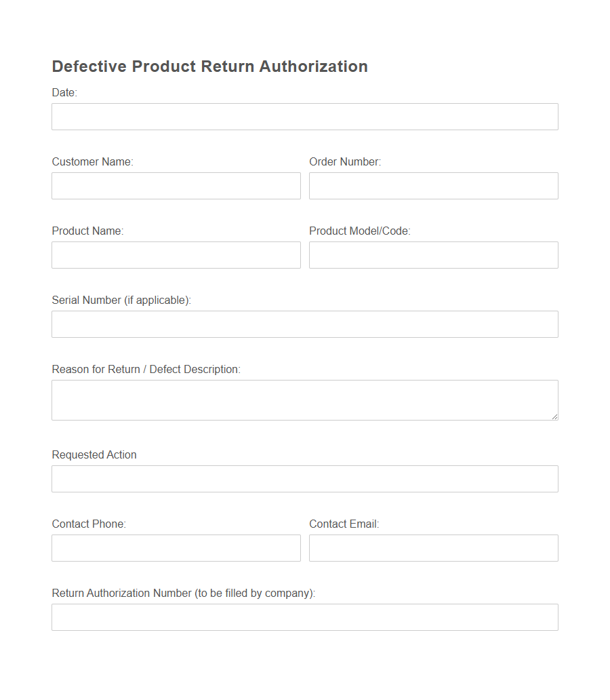Focus the Requested Action input field
The image size is (610, 700).
point(304,478)
